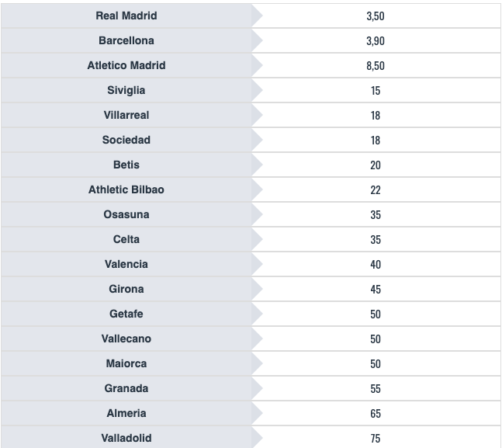Choose Osasuna's odds of 35
The width and height of the screenshot is (502, 448).
(x=376, y=214)
